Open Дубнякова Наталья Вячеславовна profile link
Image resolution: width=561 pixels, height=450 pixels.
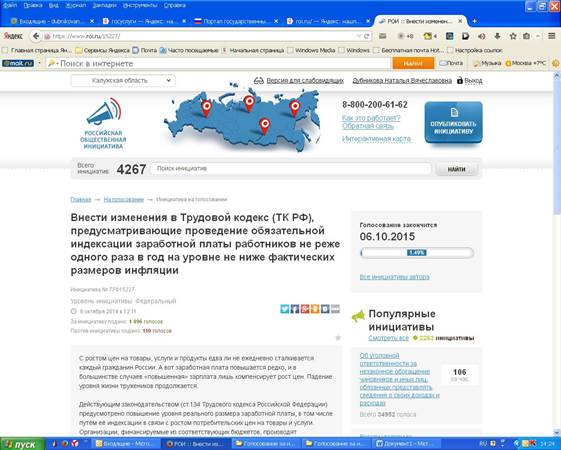pos(402,81)
